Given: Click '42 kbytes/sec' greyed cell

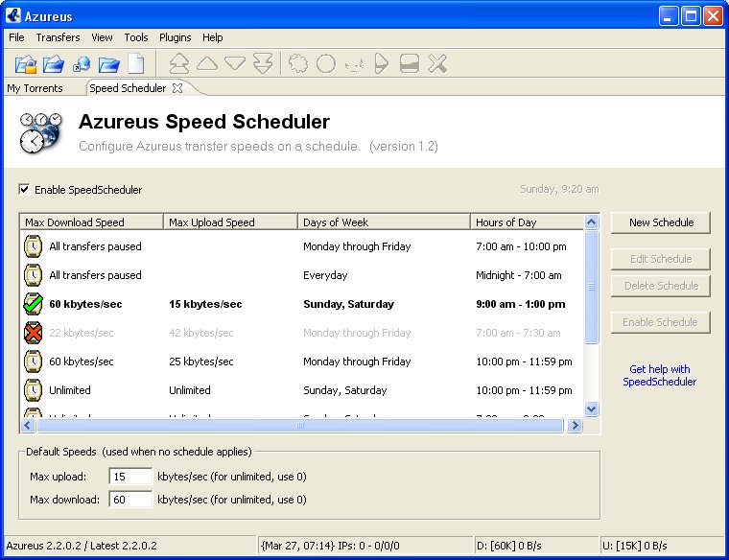Looking at the screenshot, I should (200, 333).
